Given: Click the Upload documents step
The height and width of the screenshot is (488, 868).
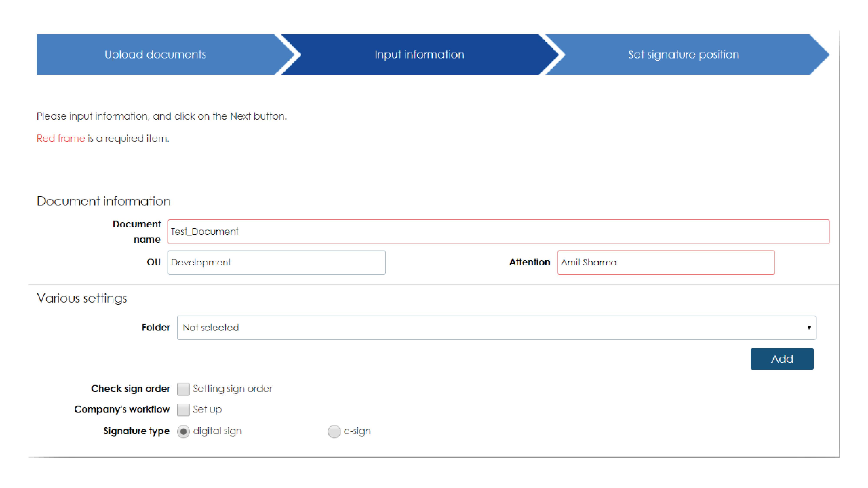Looking at the screenshot, I should 155,55.
